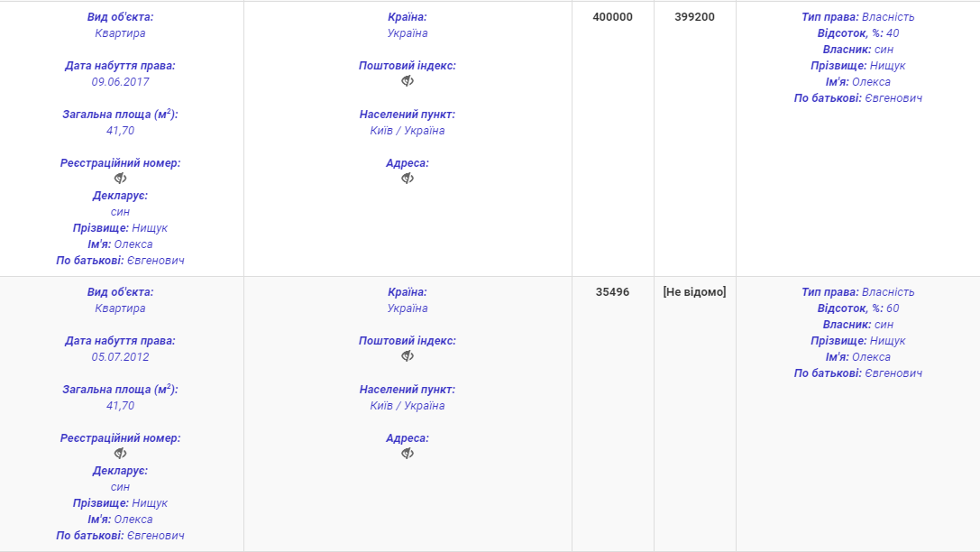Click hidden postal index icon in first record
Image resolution: width=980 pixels, height=552 pixels.
408,80
